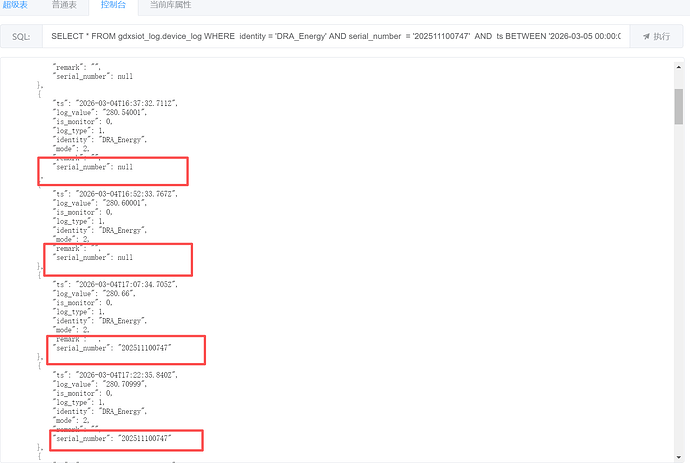Click the log_value 280.70999 line

100,385
